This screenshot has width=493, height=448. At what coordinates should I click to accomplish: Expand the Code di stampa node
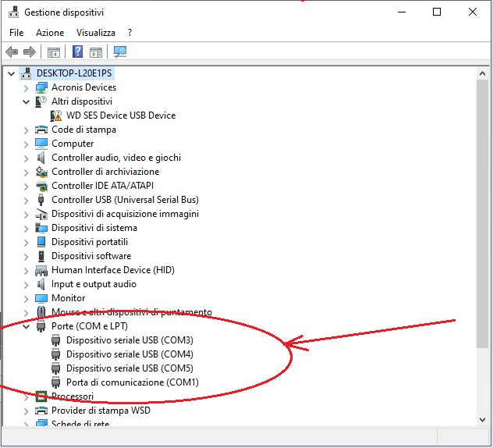point(26,130)
